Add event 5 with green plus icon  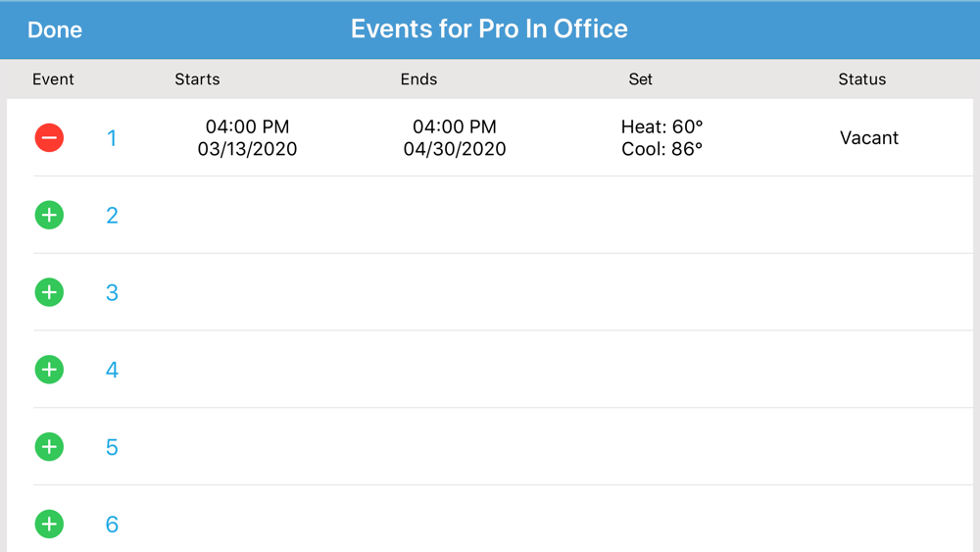(x=49, y=447)
